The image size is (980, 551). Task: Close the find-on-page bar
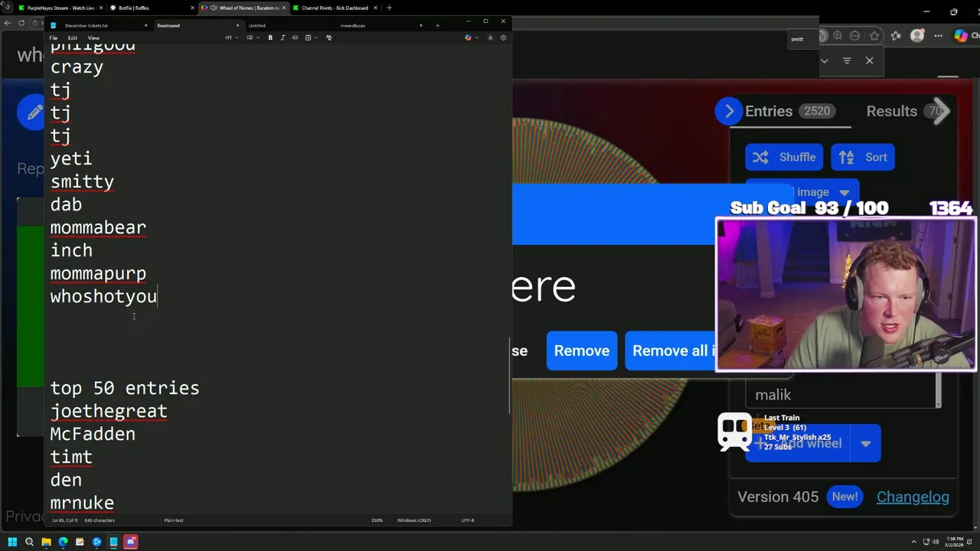(x=869, y=60)
